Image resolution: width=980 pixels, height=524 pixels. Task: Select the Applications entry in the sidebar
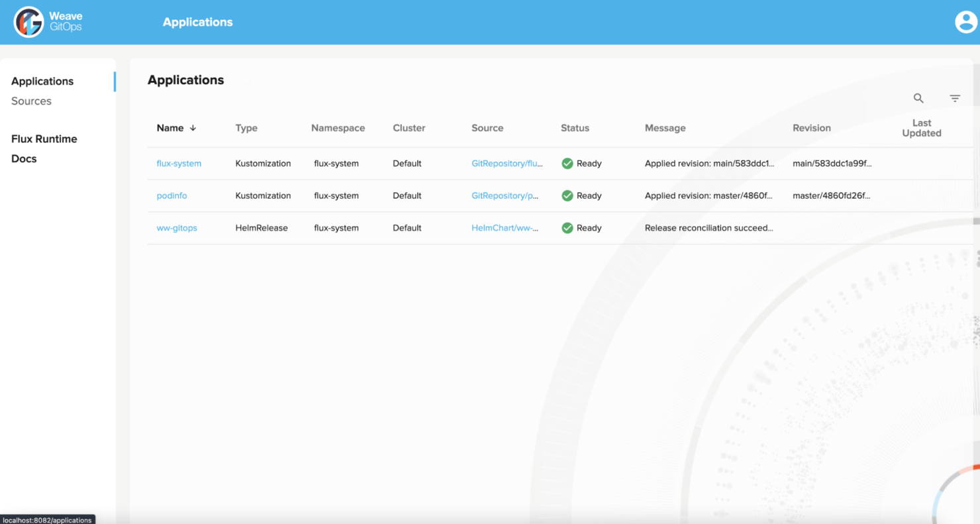(x=42, y=81)
